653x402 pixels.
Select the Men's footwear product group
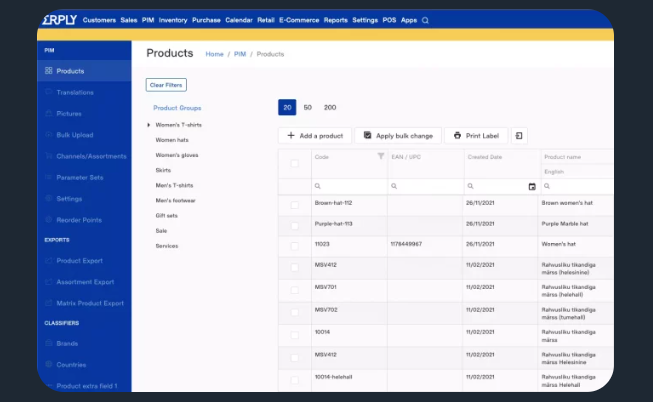(175, 200)
